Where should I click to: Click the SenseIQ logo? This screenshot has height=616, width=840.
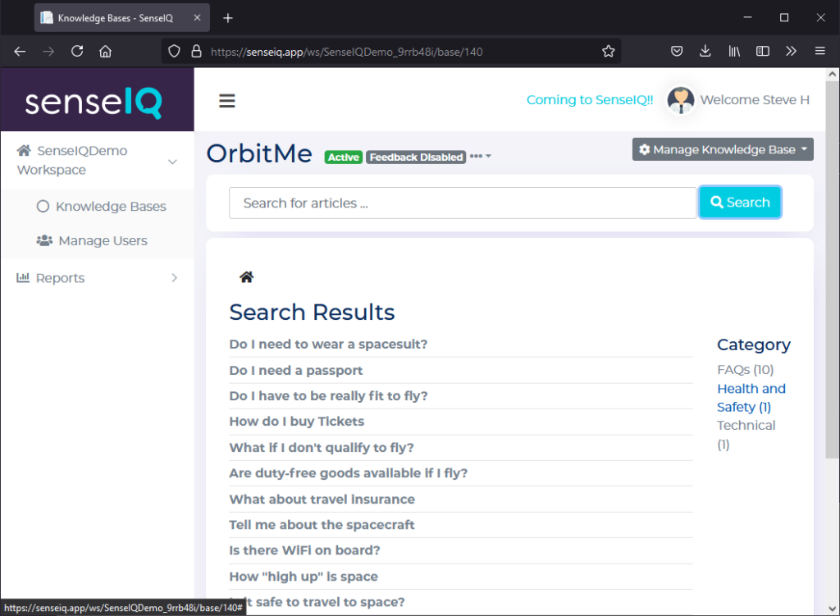tap(94, 101)
